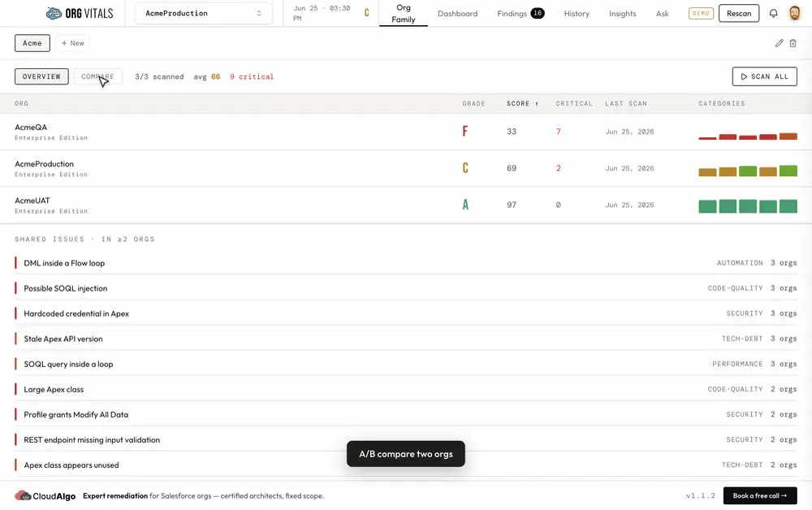The width and height of the screenshot is (812, 510).
Task: Select the Overview view
Action: tap(41, 76)
